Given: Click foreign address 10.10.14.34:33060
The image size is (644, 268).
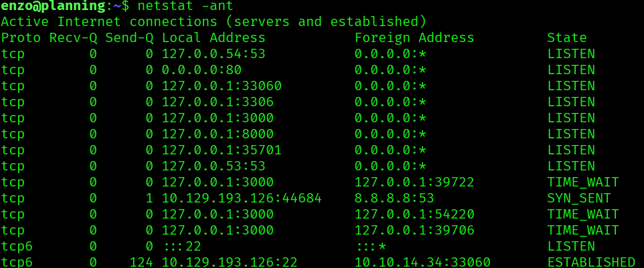Looking at the screenshot, I should click(422, 262).
